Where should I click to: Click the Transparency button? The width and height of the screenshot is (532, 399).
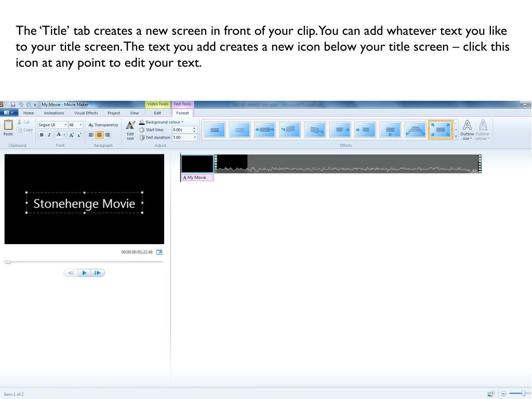103,125
